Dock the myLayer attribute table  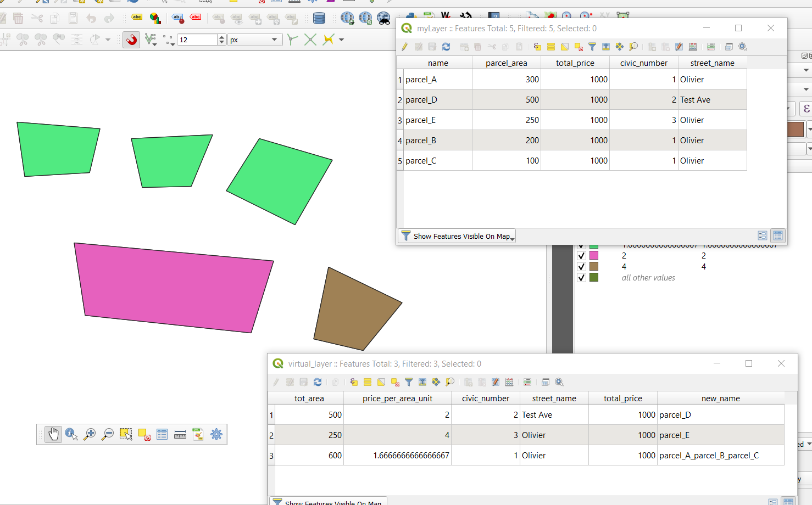[729, 47]
